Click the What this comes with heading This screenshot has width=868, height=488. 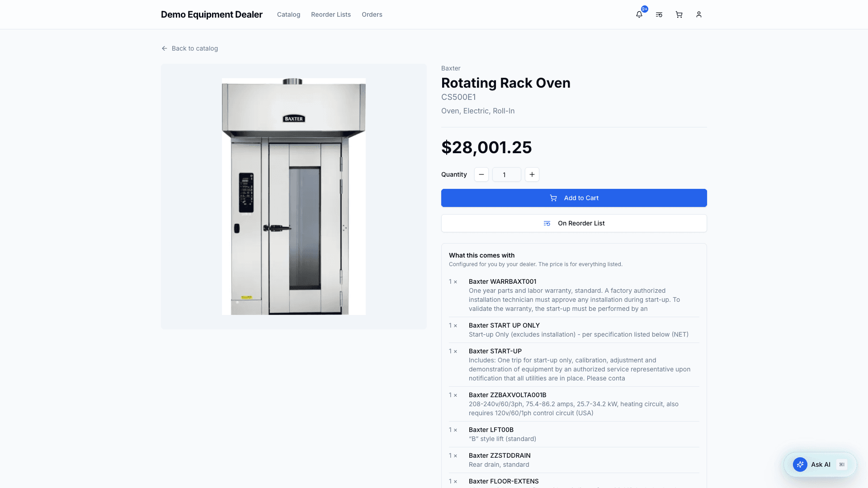[x=481, y=255]
